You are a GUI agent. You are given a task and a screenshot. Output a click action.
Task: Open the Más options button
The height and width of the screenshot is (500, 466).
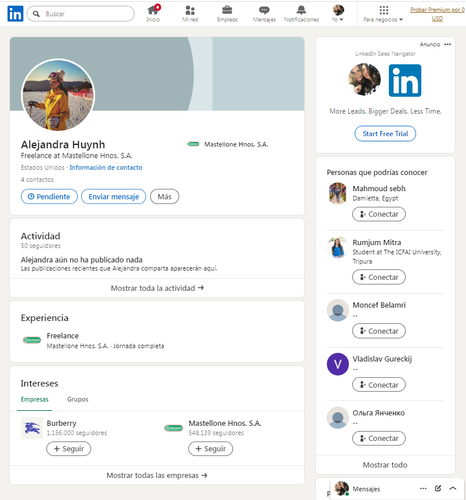click(x=164, y=196)
